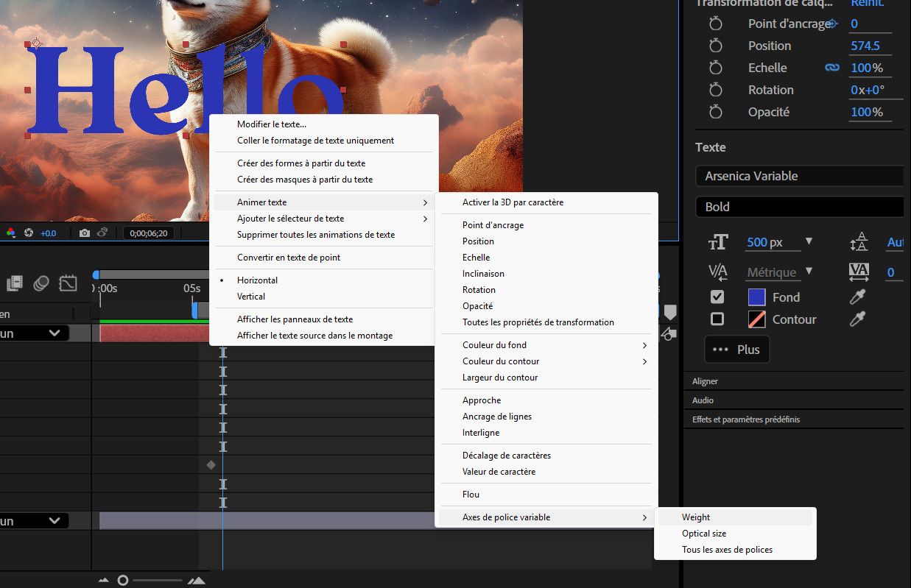Click the font size tT icon
Image resolution: width=911 pixels, height=588 pixels.
(718, 241)
